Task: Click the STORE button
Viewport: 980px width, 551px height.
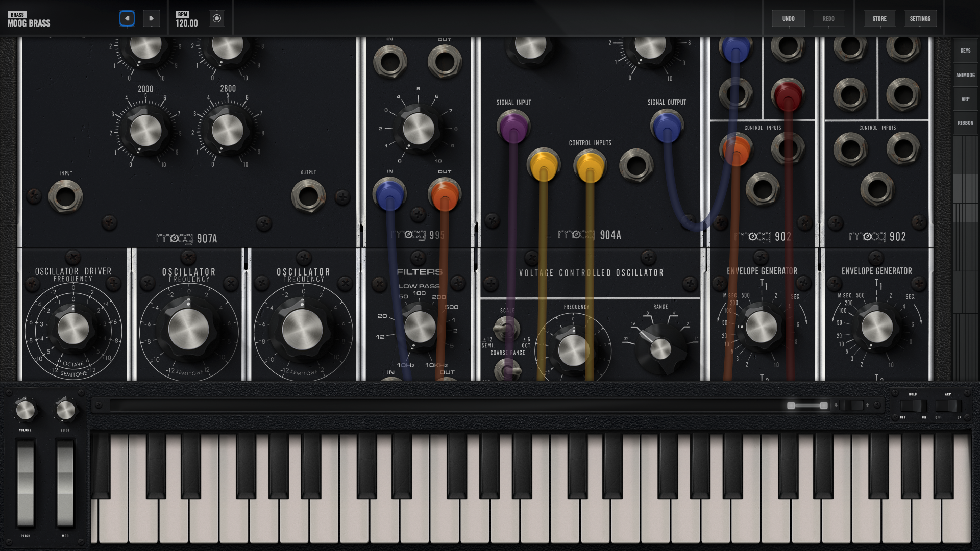Action: click(880, 18)
